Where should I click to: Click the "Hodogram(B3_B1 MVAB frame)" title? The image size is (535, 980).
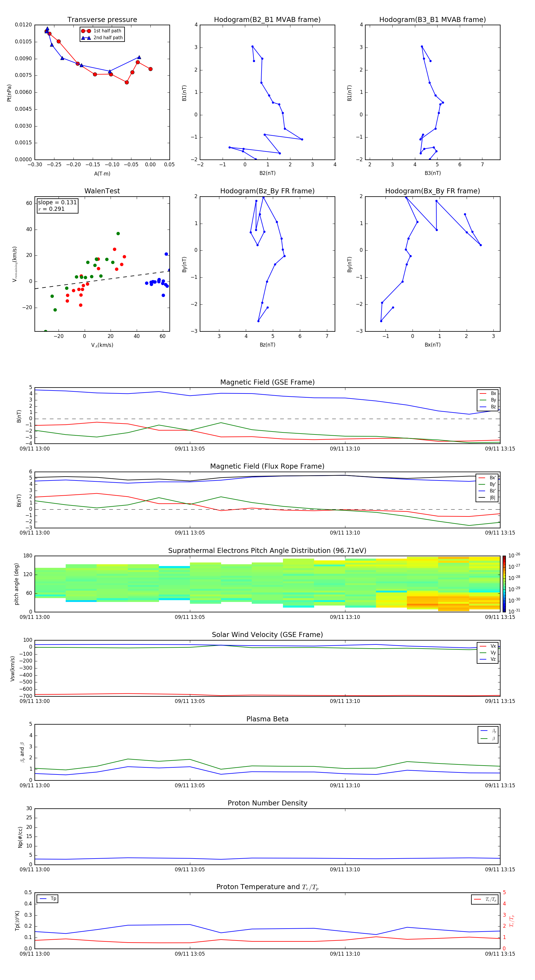pyautogui.click(x=432, y=20)
